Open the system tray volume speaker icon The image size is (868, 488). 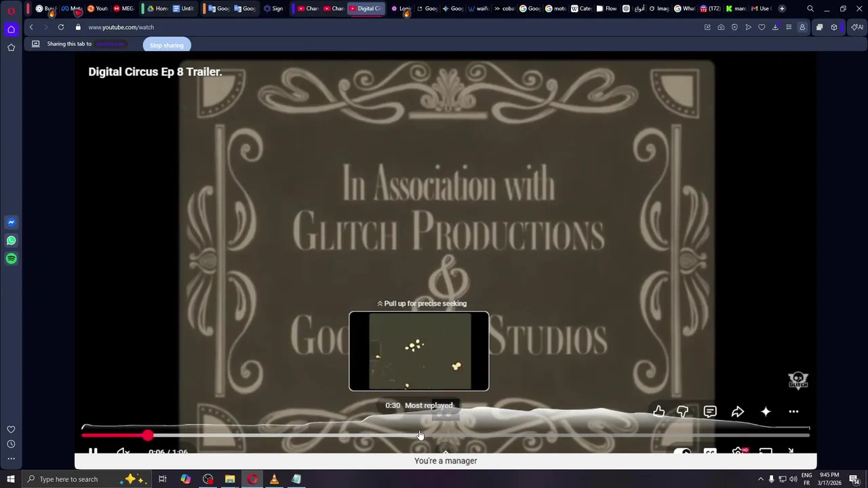click(793, 479)
